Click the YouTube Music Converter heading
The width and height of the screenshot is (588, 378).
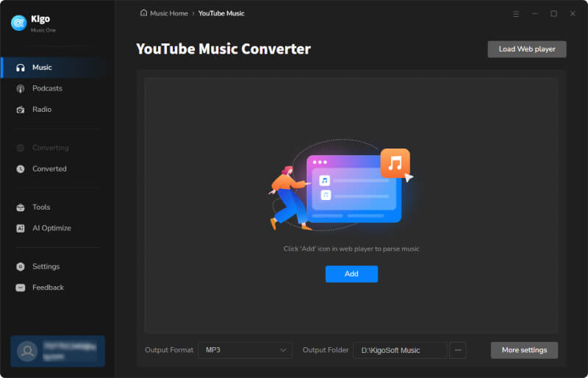[223, 49]
